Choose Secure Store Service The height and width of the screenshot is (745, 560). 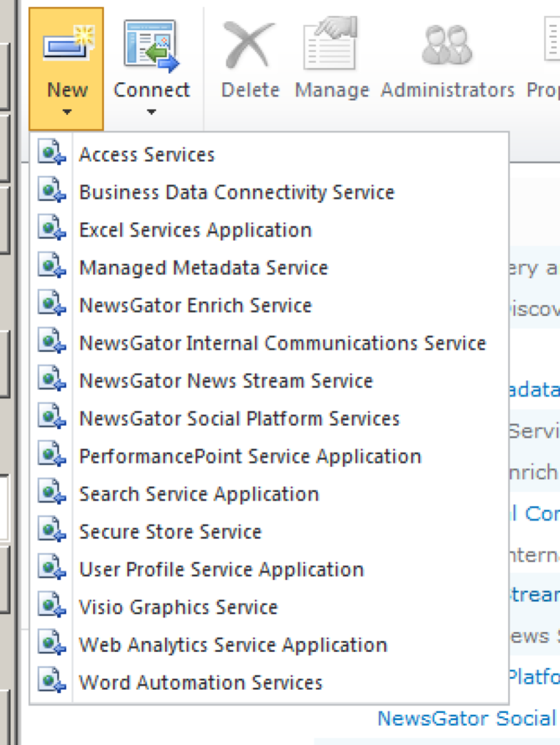(x=170, y=532)
